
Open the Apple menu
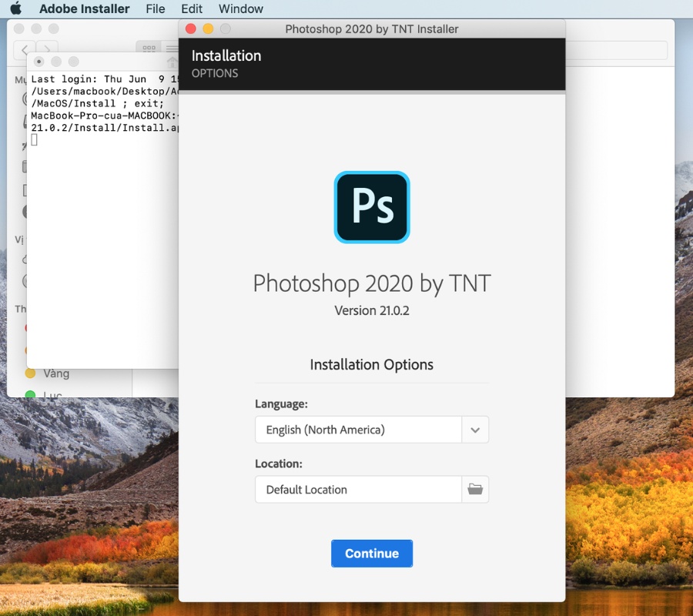(x=15, y=9)
